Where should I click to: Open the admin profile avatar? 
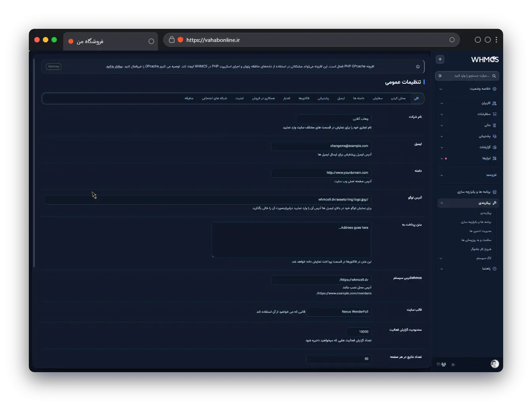click(494, 364)
